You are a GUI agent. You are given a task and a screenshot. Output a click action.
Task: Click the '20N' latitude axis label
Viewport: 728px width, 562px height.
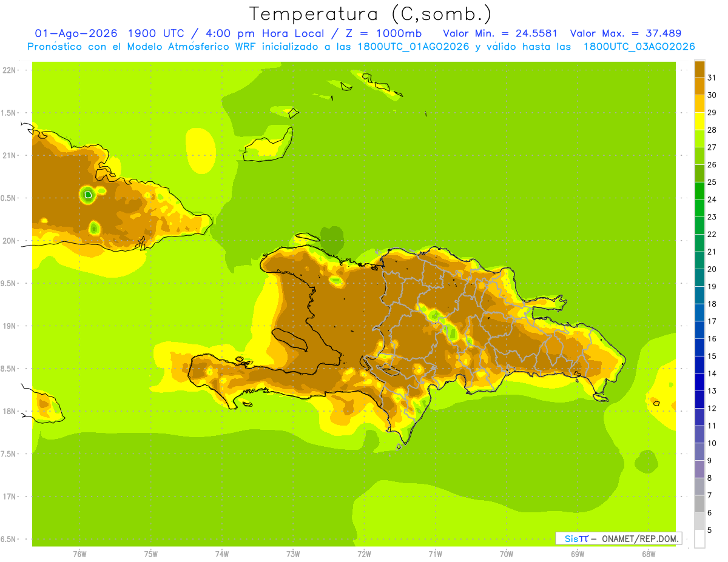[9, 241]
